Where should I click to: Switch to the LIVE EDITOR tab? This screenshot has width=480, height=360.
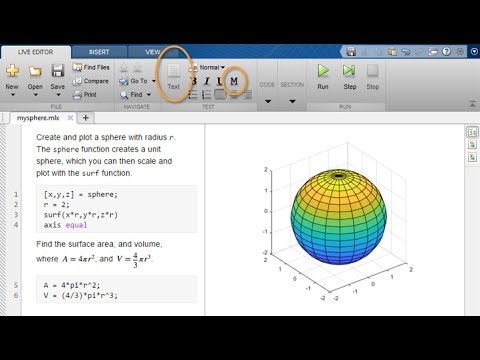(x=35, y=52)
